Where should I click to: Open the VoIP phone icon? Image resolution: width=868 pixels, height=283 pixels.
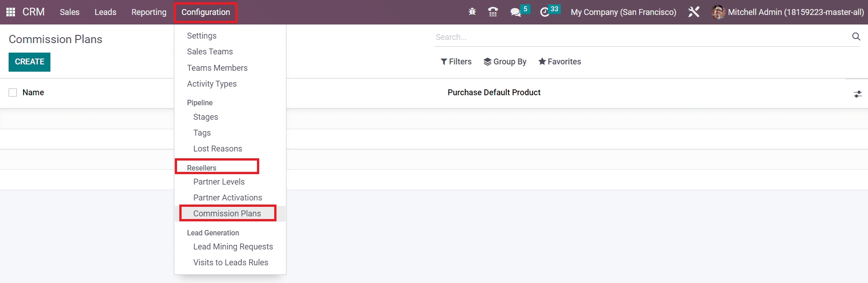(x=493, y=12)
